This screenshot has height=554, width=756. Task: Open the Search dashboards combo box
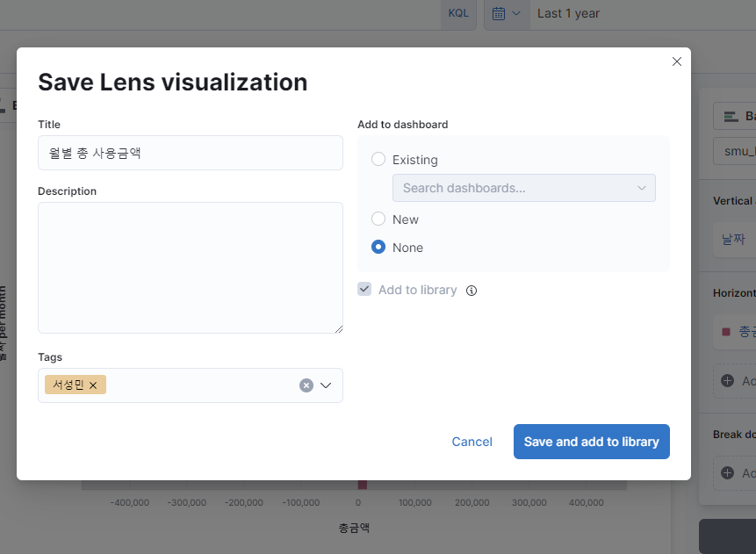tap(523, 188)
